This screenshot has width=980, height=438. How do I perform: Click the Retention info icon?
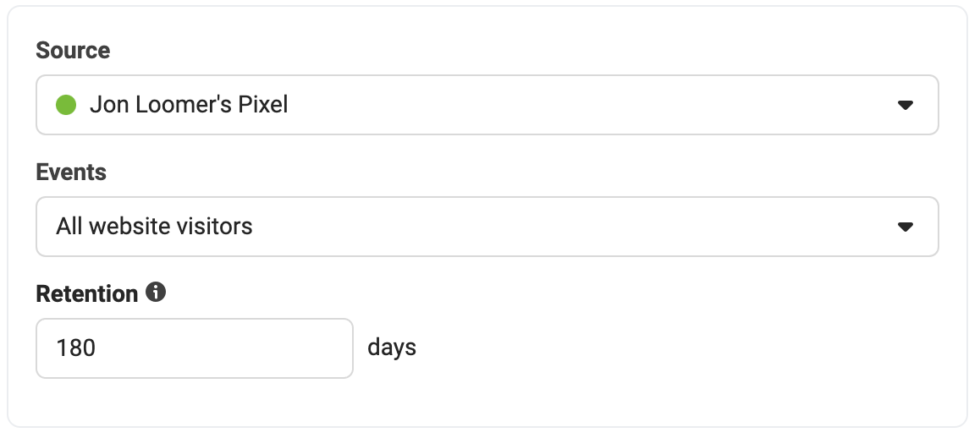point(156,292)
